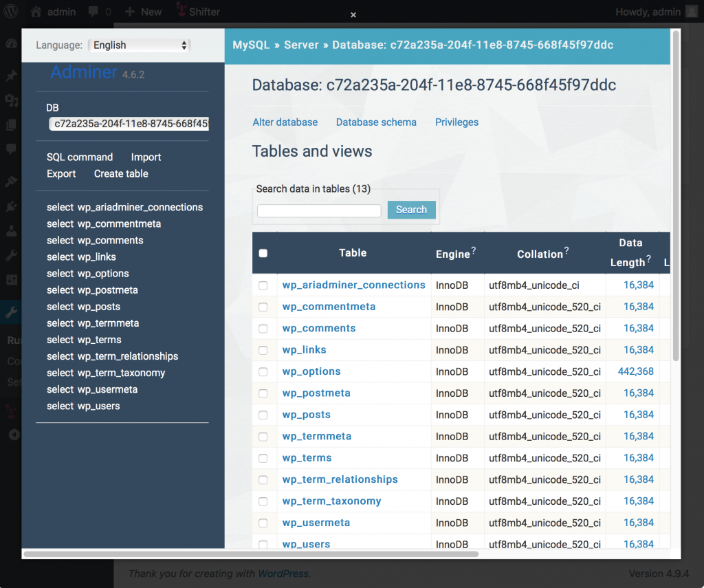The width and height of the screenshot is (704, 588).
Task: Open SQL command in Adminer sidebar
Action: point(80,157)
